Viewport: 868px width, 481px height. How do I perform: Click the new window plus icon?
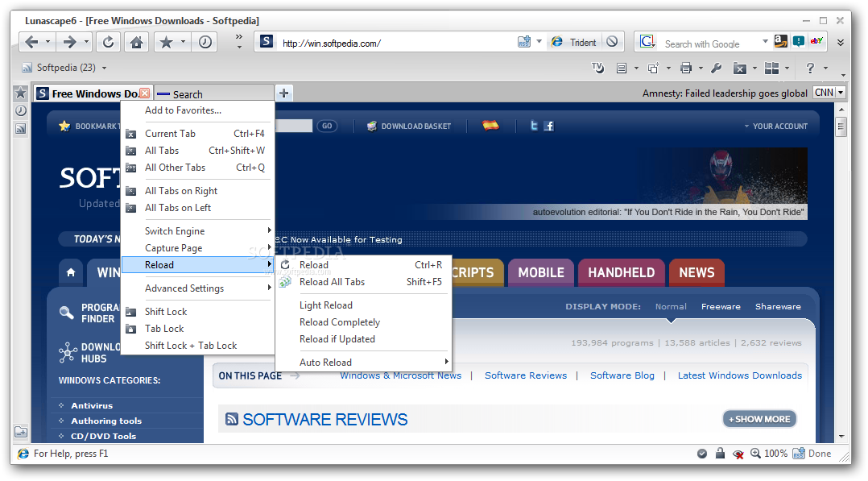coord(653,68)
